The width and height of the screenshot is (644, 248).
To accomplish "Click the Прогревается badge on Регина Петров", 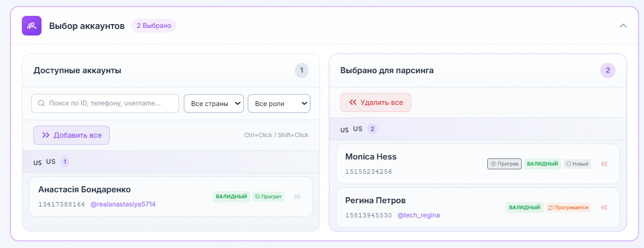I will click(568, 208).
